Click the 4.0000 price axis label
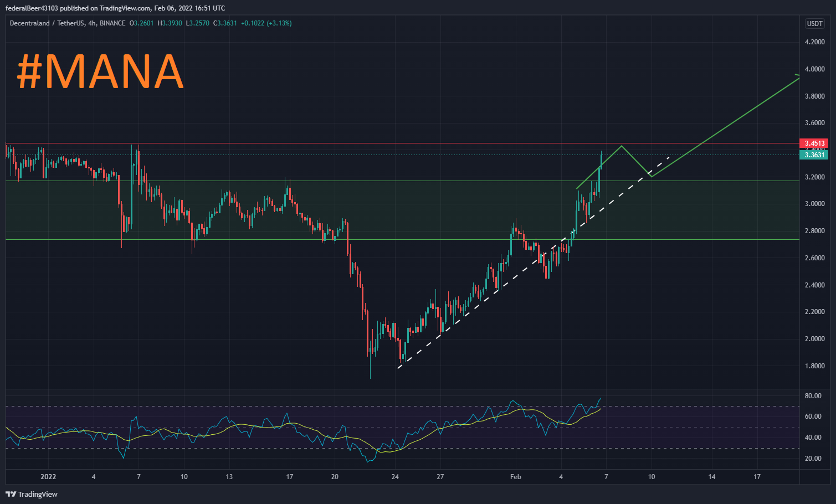 coord(814,69)
